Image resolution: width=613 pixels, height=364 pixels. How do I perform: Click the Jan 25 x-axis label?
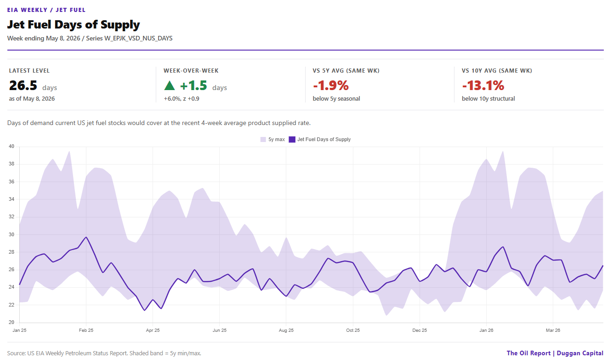19,330
